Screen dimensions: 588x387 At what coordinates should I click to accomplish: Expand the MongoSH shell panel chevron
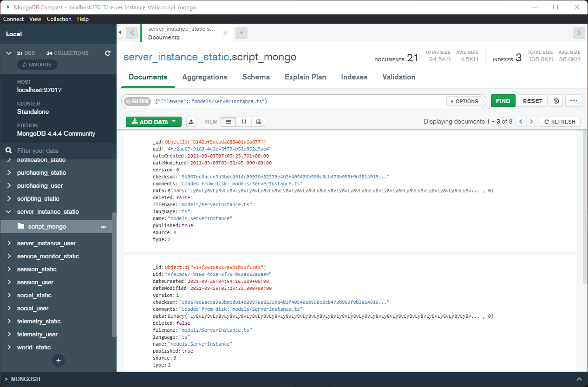(x=579, y=379)
